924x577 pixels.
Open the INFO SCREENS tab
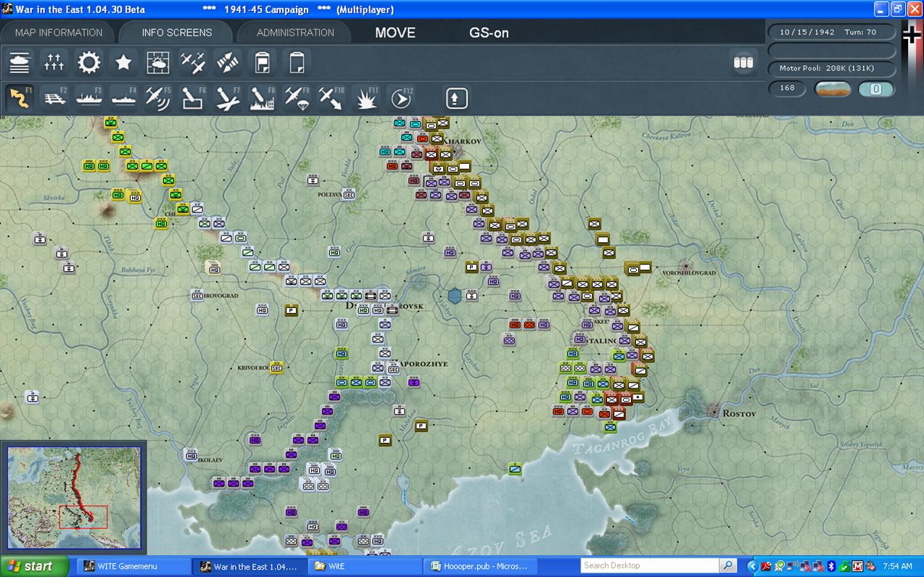(177, 33)
